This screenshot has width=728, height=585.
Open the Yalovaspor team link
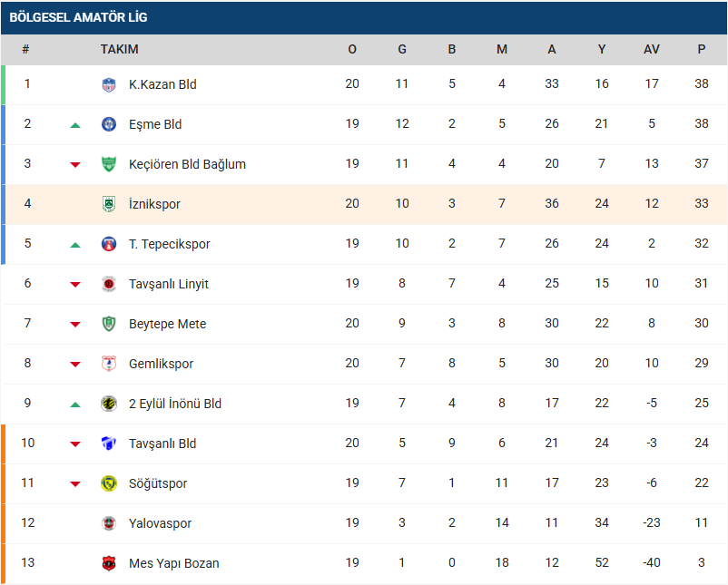160,523
